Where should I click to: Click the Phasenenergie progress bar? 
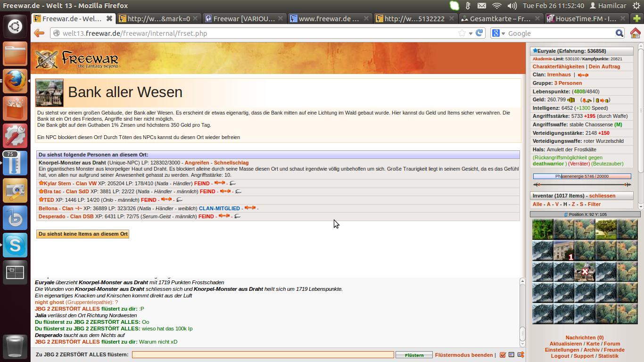coord(582,176)
